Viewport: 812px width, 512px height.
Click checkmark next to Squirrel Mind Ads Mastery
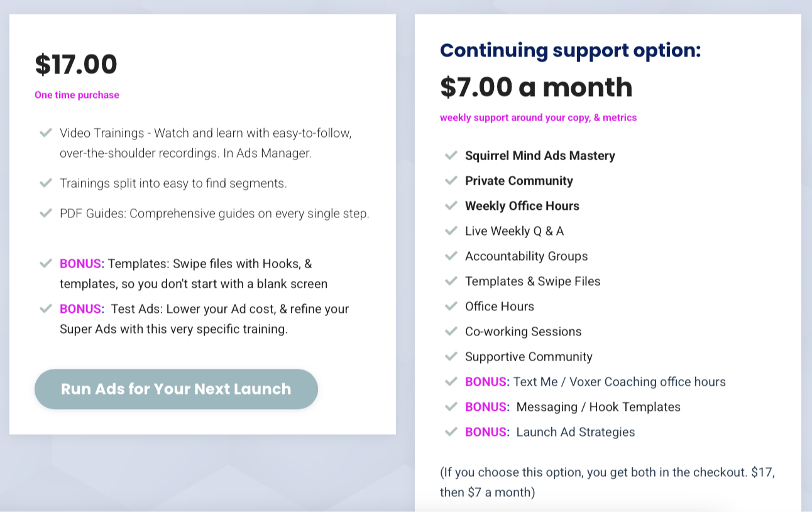[x=451, y=155]
